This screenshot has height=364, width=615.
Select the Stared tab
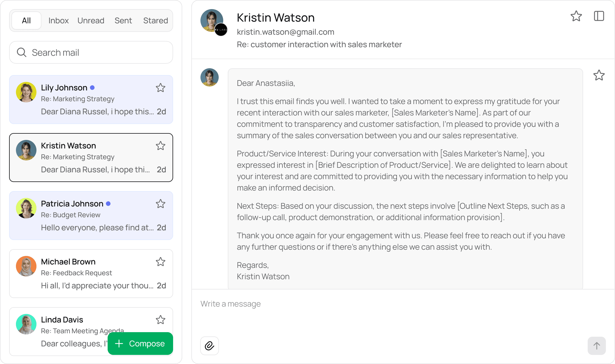(x=155, y=20)
